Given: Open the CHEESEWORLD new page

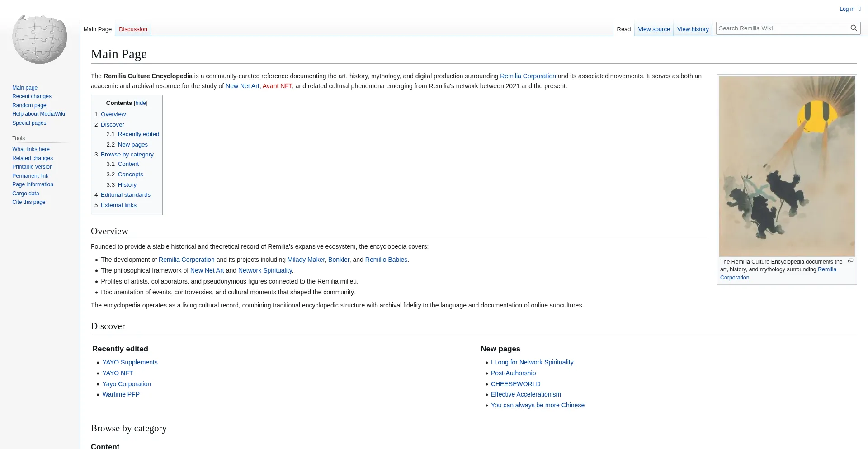Looking at the screenshot, I should pos(515,384).
